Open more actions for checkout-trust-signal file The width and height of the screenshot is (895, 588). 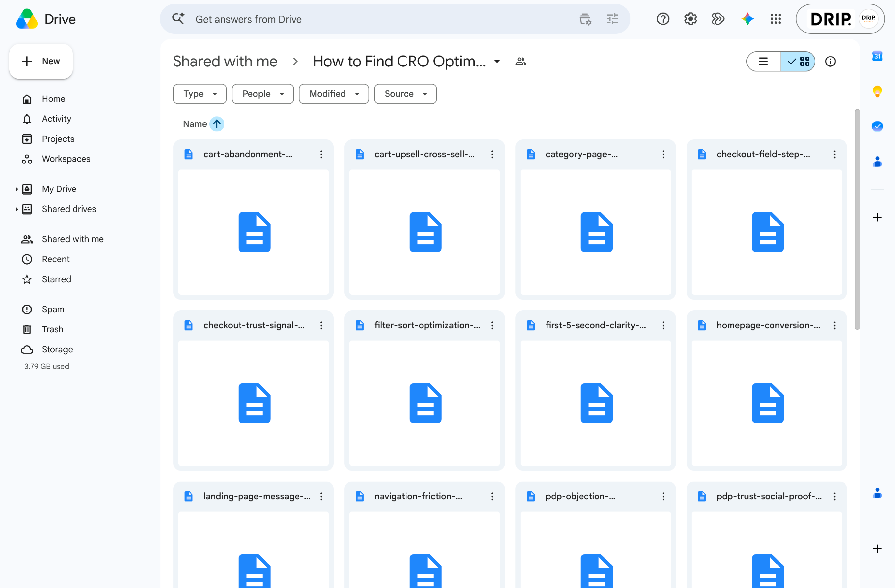321,325
